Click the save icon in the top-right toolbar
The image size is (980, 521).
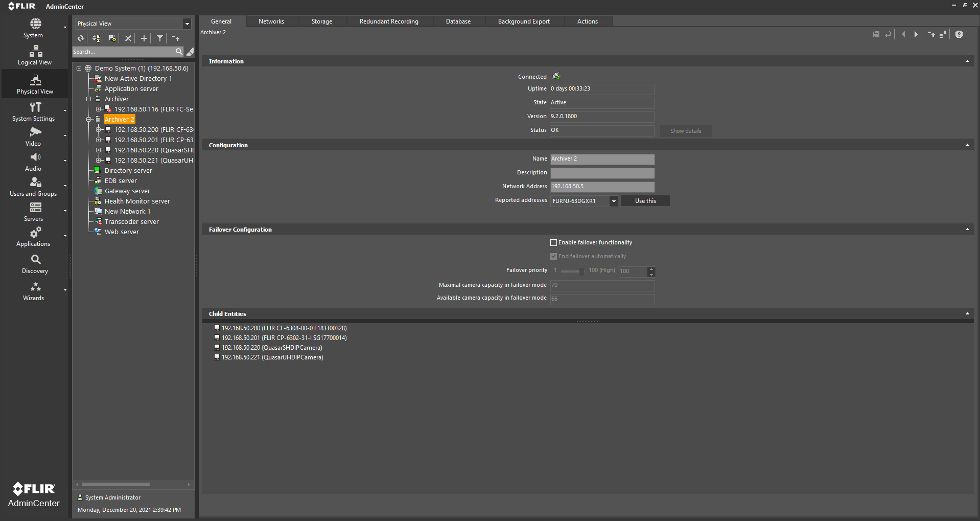tap(876, 34)
